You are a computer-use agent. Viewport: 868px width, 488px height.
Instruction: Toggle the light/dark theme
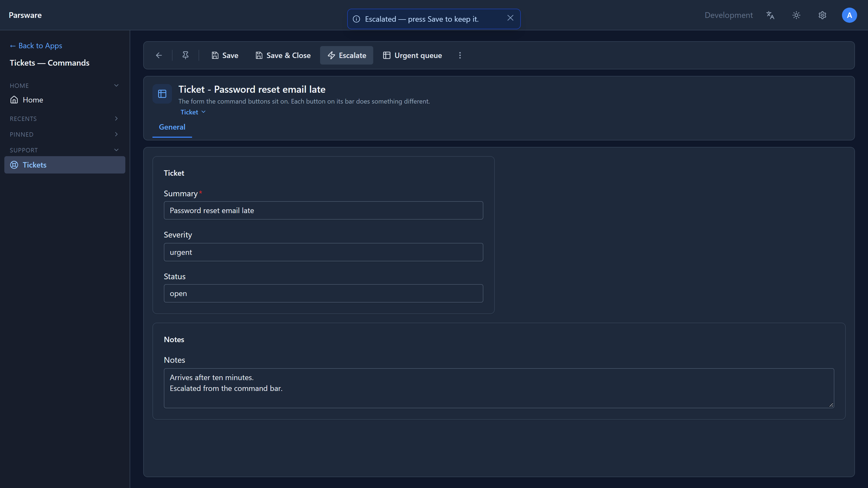(796, 15)
